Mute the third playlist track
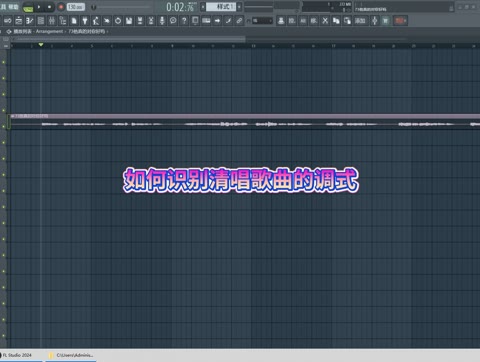This screenshot has height=362, width=480. click(4, 94)
